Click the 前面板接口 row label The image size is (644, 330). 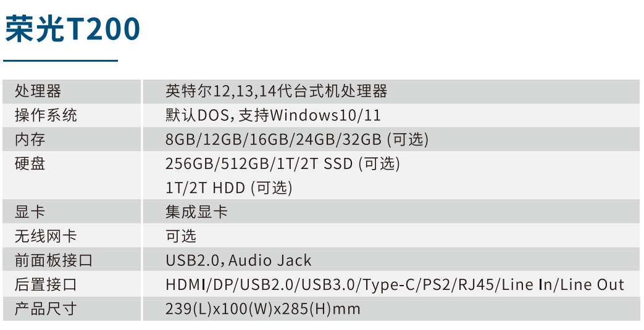pos(54,260)
